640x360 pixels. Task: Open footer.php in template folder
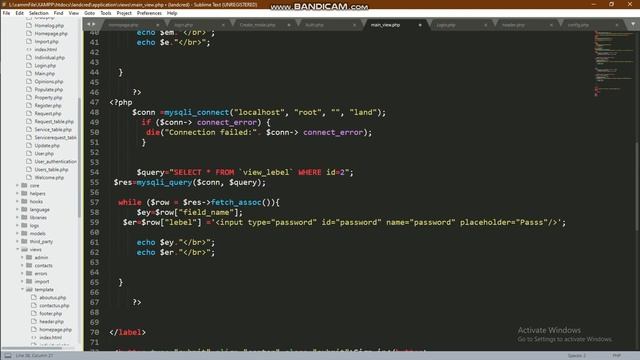[51, 313]
